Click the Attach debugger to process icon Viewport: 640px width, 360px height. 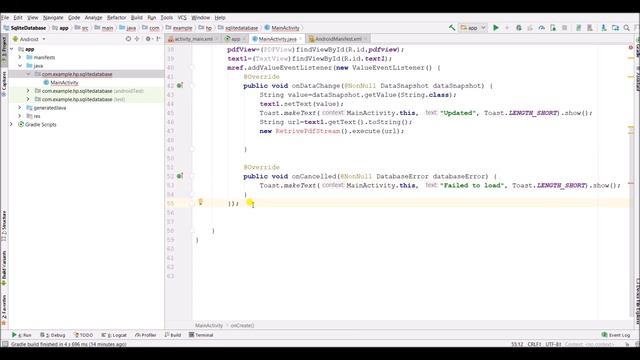point(553,28)
